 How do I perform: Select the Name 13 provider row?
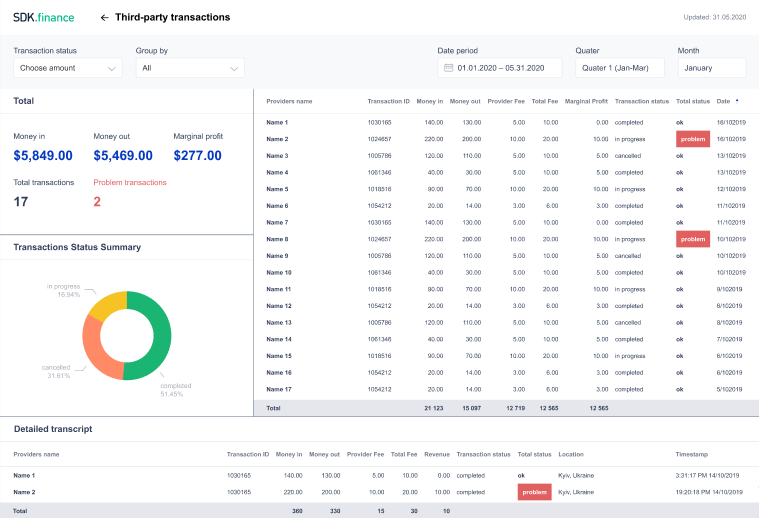[506, 322]
